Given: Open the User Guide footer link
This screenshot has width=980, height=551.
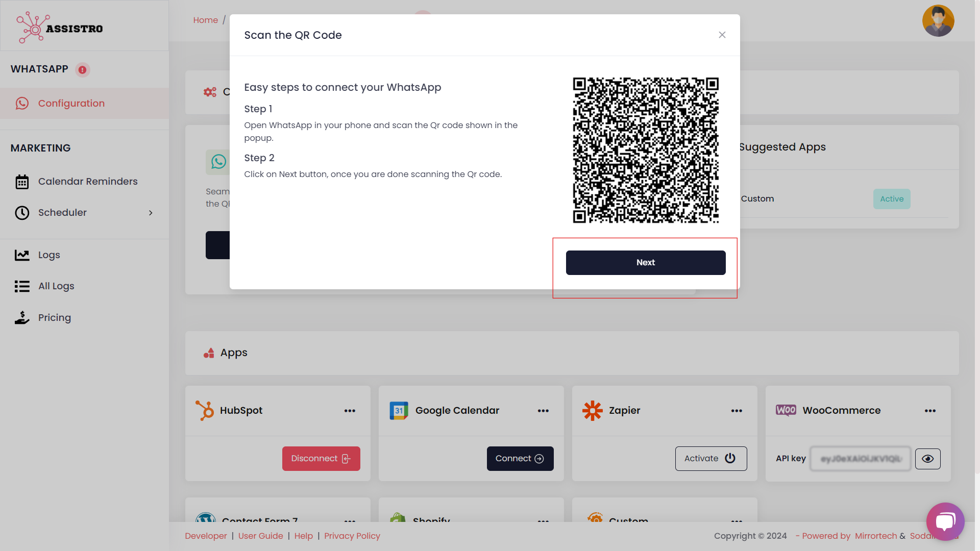Looking at the screenshot, I should [260, 536].
